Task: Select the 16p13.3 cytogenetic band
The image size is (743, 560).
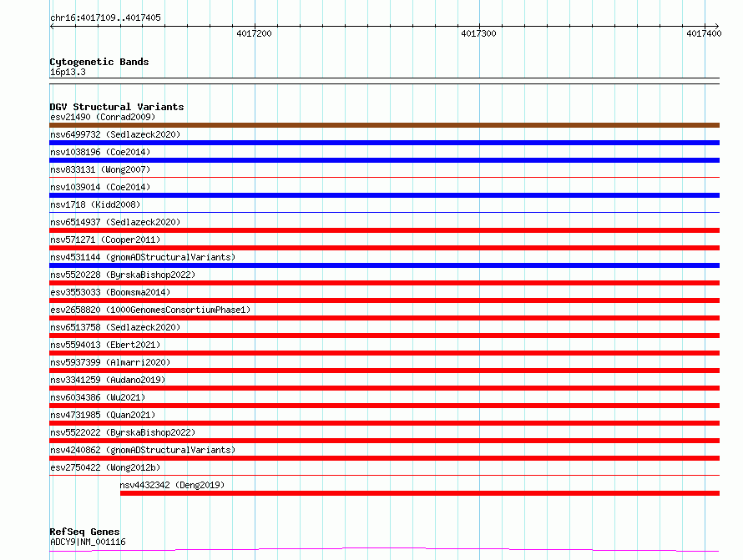Action: (x=68, y=72)
